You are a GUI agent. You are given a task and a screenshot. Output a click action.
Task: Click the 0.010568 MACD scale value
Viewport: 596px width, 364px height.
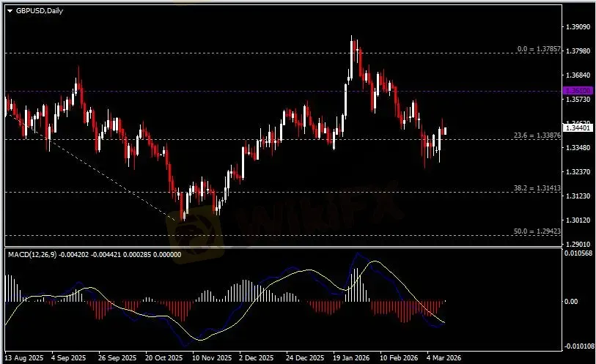[578, 253]
